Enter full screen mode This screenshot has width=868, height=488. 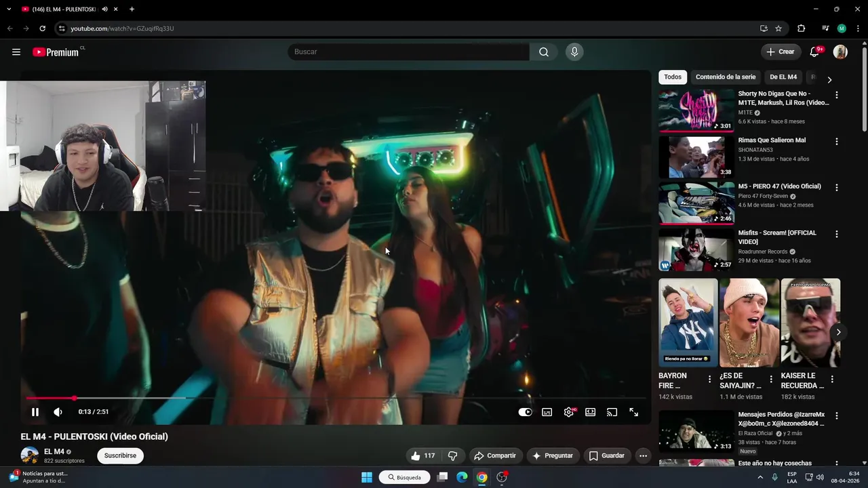point(634,412)
